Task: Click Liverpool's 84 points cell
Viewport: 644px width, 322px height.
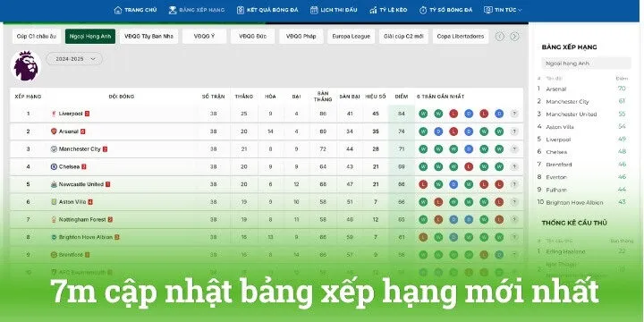Action: (402, 114)
